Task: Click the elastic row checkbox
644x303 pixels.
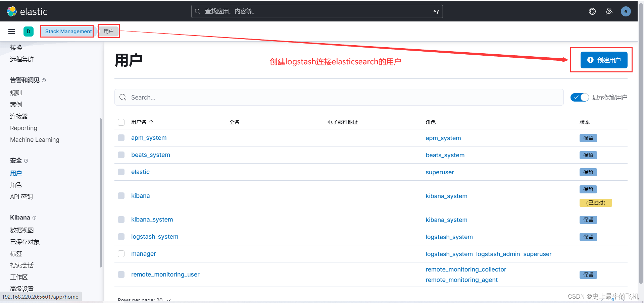Action: pyautogui.click(x=121, y=172)
